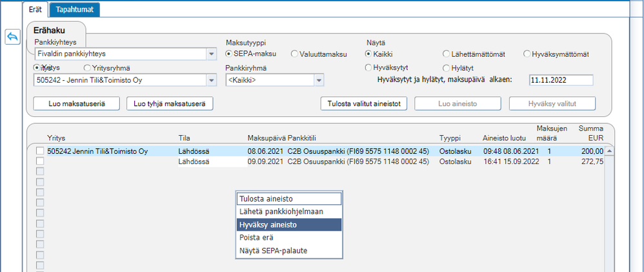The width and height of the screenshot is (644, 272).
Task: Click Luo maksatuseriä button
Action: coord(76,104)
